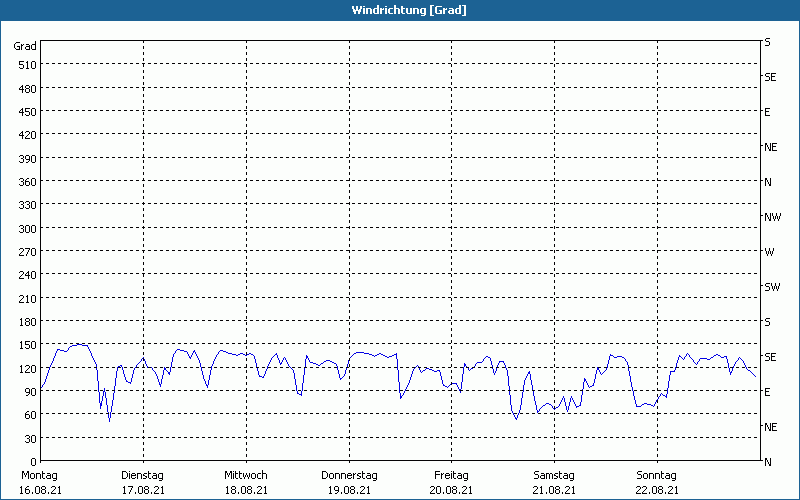Click the 'Montag' day label
This screenshot has width=800, height=500.
tap(39, 476)
